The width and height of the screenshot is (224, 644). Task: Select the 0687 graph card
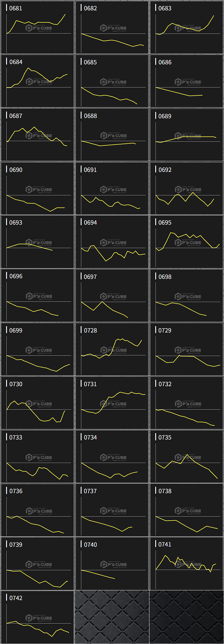point(37,135)
